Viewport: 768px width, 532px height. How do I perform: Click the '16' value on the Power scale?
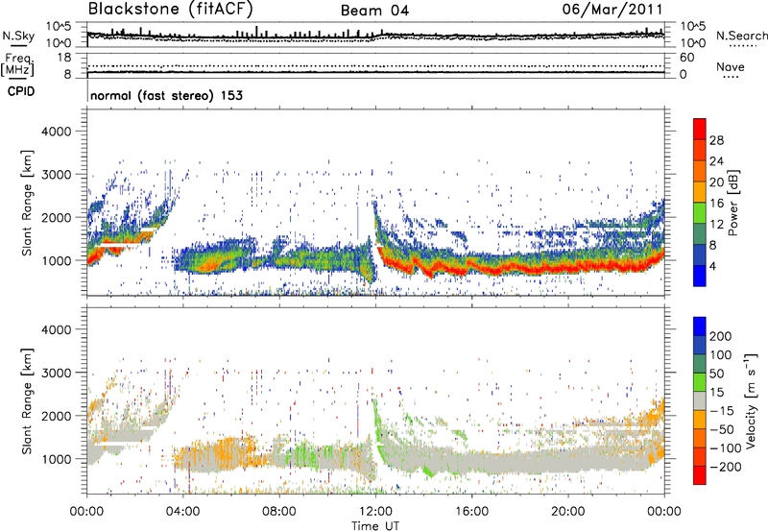(716, 204)
